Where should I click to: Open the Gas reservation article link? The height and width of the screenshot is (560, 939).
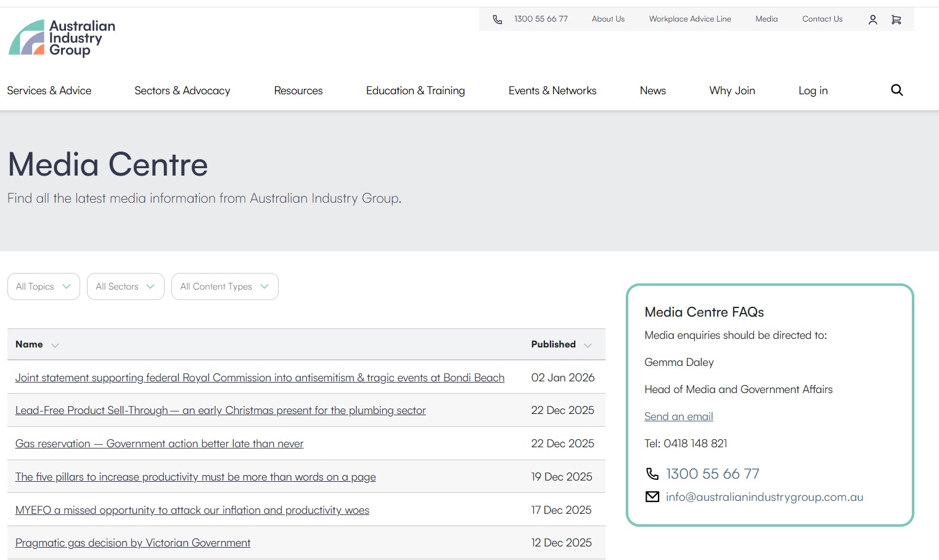159,444
